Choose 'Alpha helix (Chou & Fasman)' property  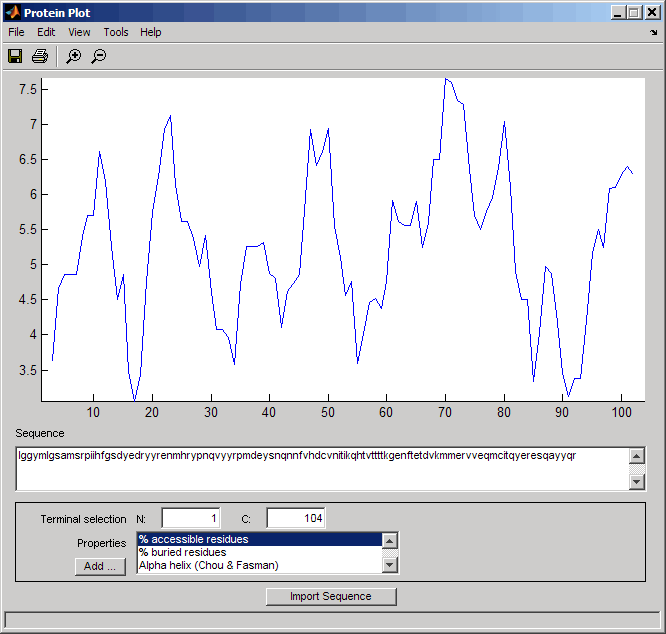(260, 565)
